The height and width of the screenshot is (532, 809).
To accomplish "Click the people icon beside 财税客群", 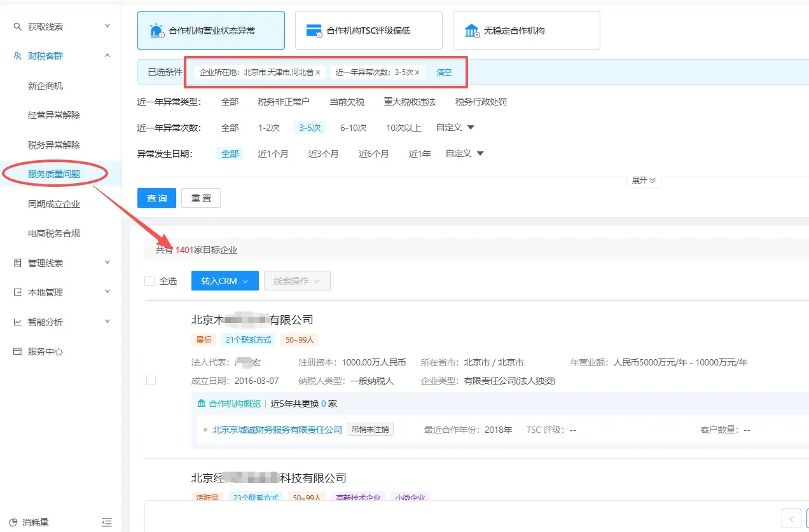I will tap(18, 56).
